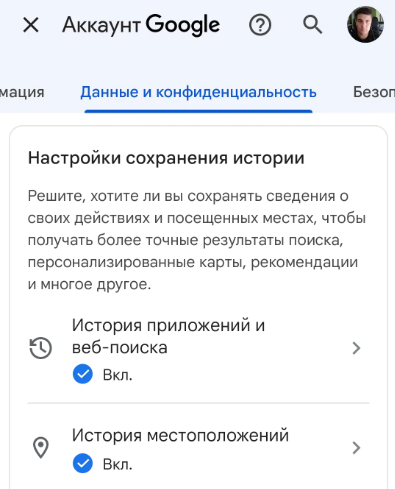395x489 pixels.
Task: Open История приложений и веб-поиска link
Action: point(169,336)
